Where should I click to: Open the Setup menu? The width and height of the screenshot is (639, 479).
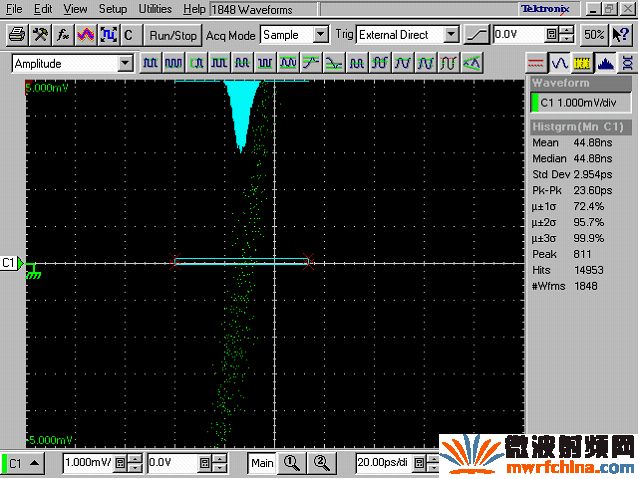coord(113,9)
